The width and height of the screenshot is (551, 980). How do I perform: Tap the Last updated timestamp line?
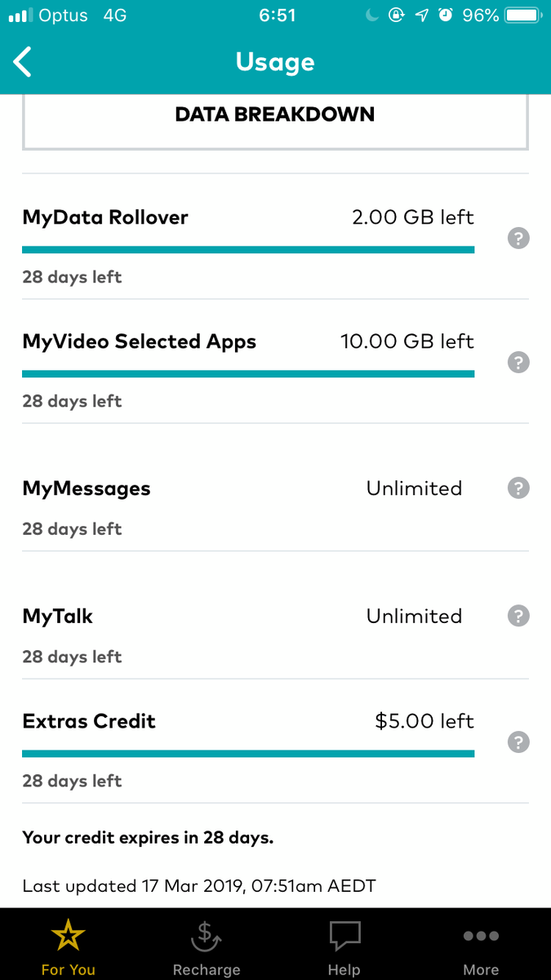point(199,886)
